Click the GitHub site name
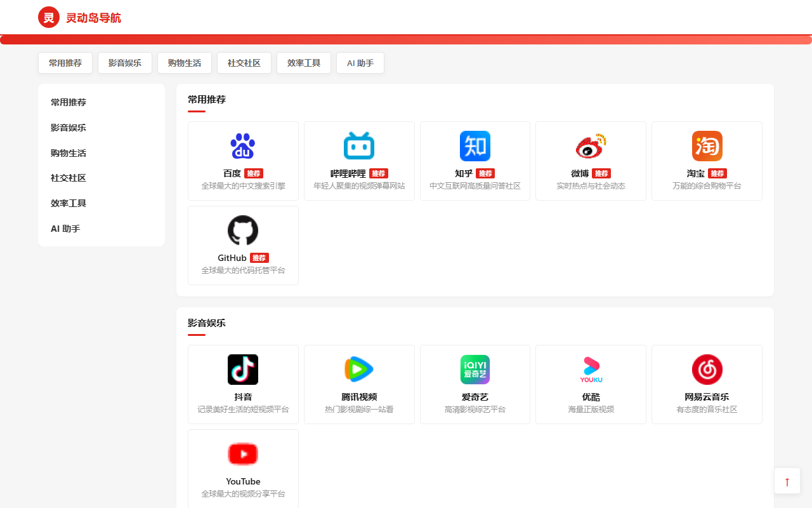 tap(232, 258)
